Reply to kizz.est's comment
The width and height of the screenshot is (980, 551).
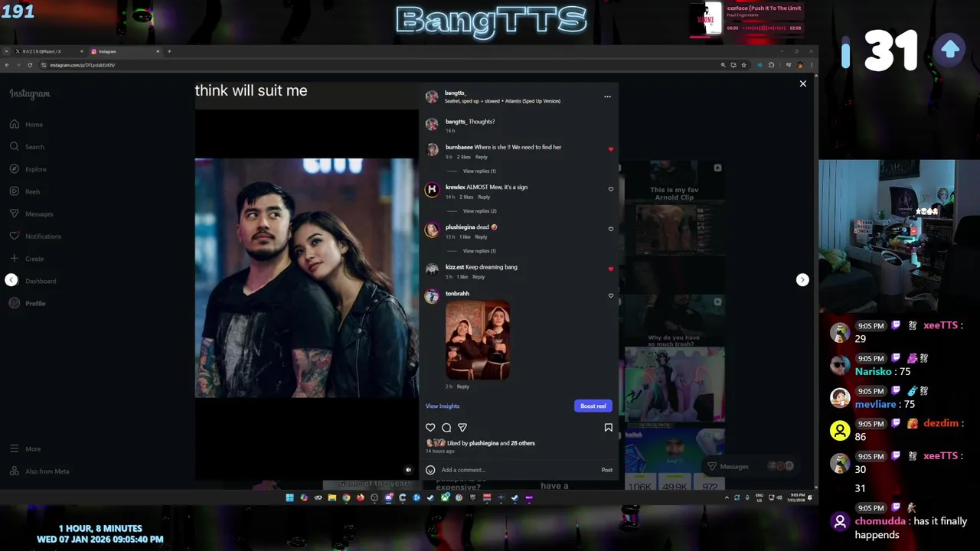[479, 276]
